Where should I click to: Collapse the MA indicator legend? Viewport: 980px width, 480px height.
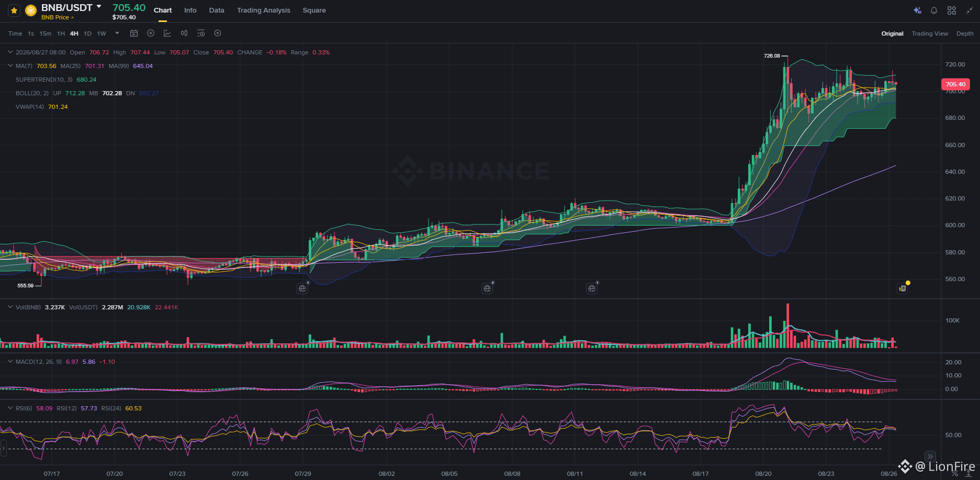pyautogui.click(x=10, y=66)
